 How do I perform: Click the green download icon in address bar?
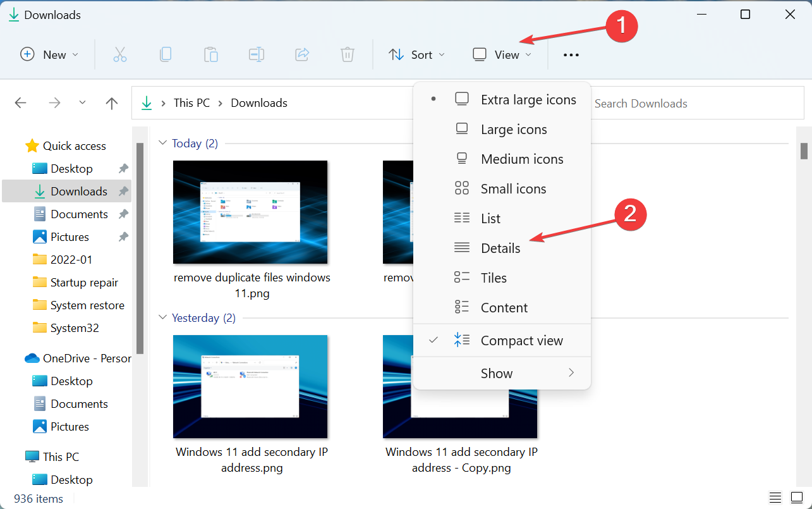tap(147, 103)
